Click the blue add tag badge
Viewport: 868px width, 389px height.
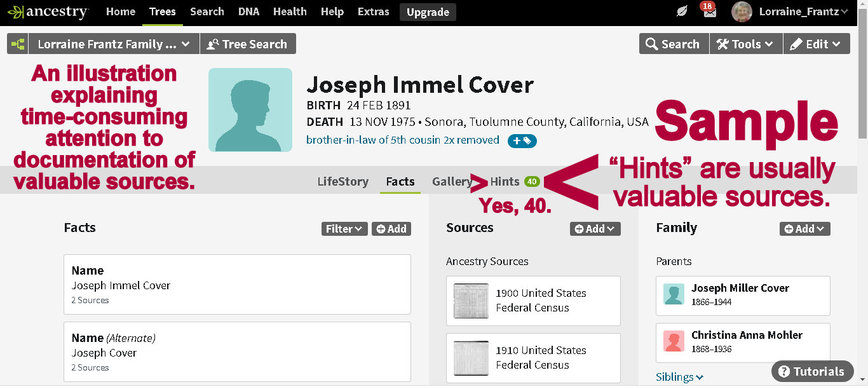click(522, 140)
